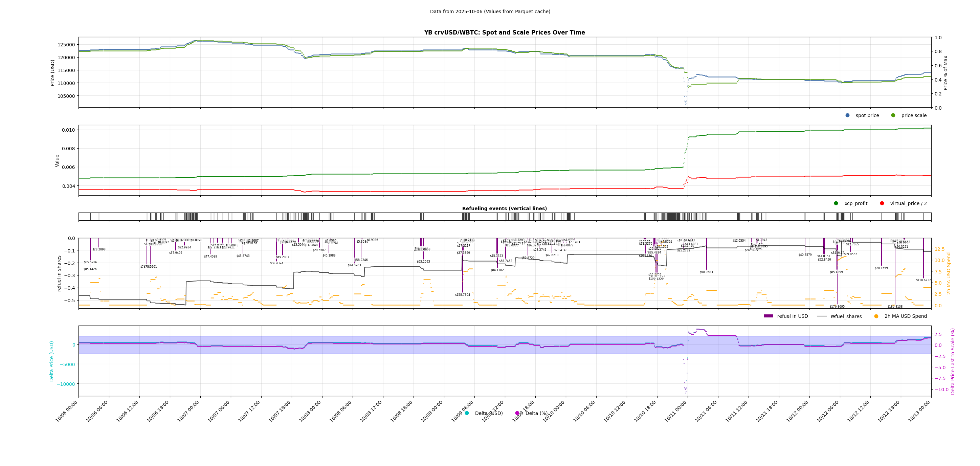Click the 'YB crvUSD/WBTC: Spot and Scale Prices' title
Image resolution: width=980 pixels, height=466 pixels.
[505, 32]
